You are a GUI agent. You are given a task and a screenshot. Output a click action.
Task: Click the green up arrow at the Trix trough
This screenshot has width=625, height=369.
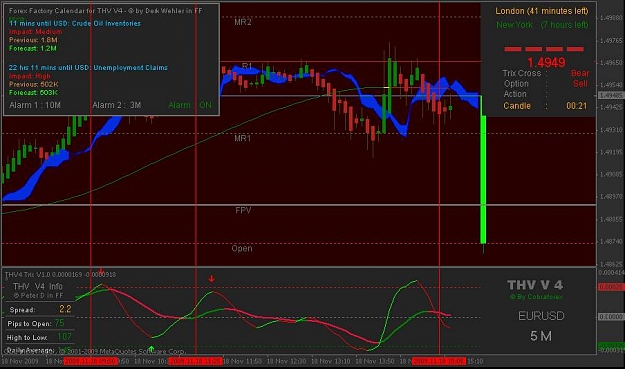pyautogui.click(x=151, y=349)
